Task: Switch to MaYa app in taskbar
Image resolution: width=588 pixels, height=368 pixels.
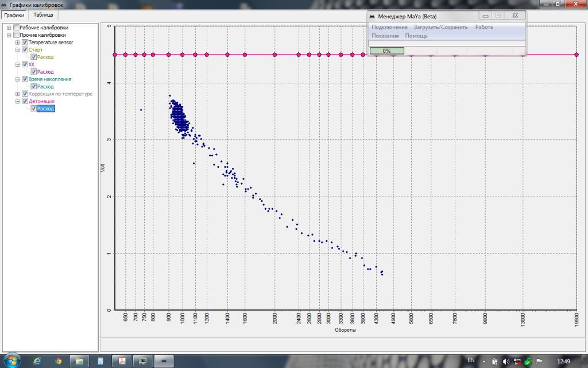Action: tap(164, 361)
